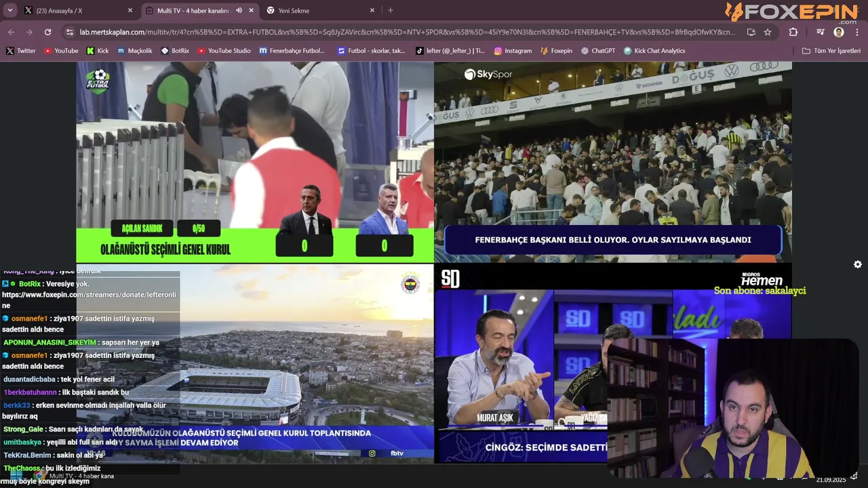Viewport: 868px width, 488px height.
Task: Open the extensions puzzle icon
Action: point(793,32)
